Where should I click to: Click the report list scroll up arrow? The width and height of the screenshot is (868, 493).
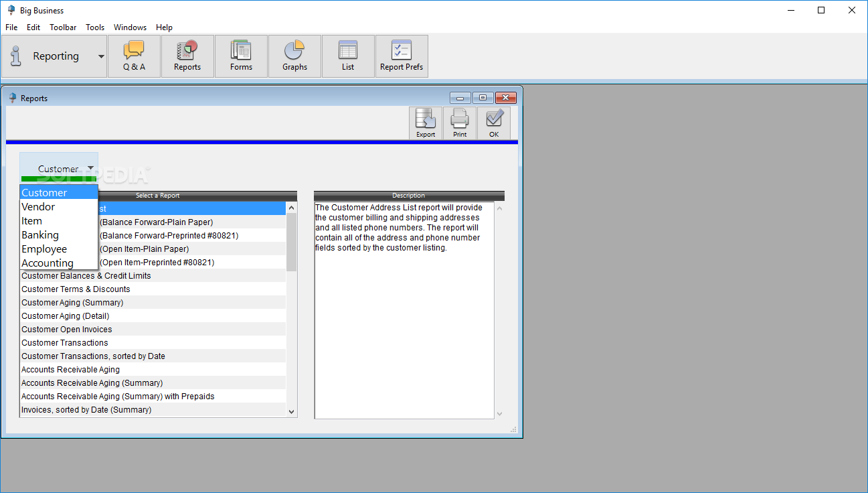[x=291, y=208]
